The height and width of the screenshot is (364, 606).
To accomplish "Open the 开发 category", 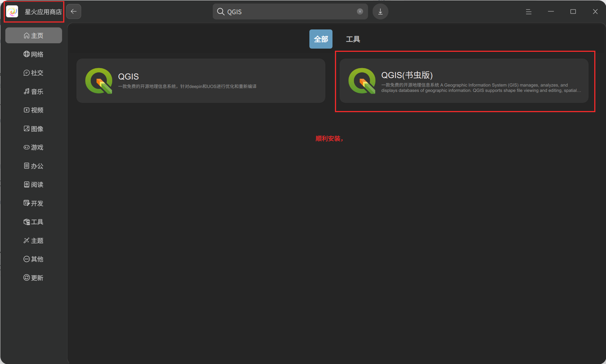I will point(34,203).
